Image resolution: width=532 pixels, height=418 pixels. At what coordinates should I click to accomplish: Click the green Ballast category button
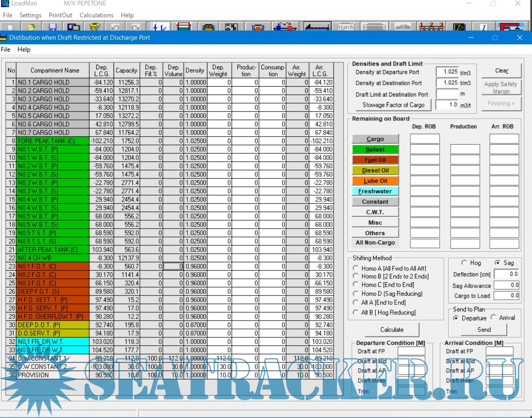click(375, 150)
